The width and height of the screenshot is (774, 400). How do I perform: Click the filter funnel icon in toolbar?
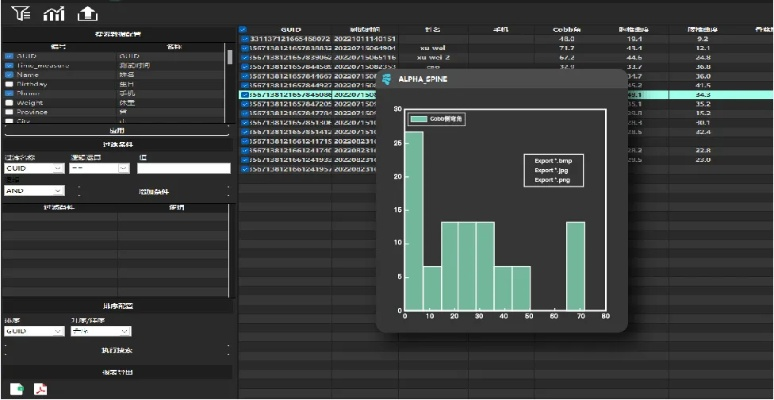19,13
